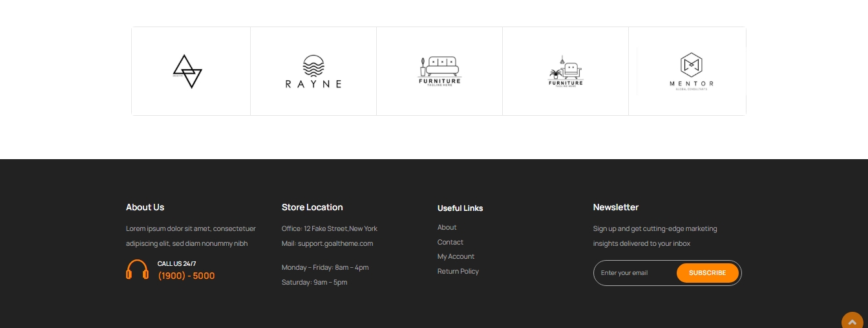
Task: Select the sofa Furniture brand logo
Action: (439, 71)
